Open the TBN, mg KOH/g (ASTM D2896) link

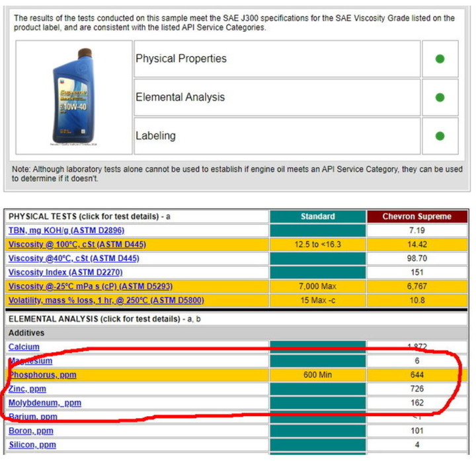(x=66, y=230)
